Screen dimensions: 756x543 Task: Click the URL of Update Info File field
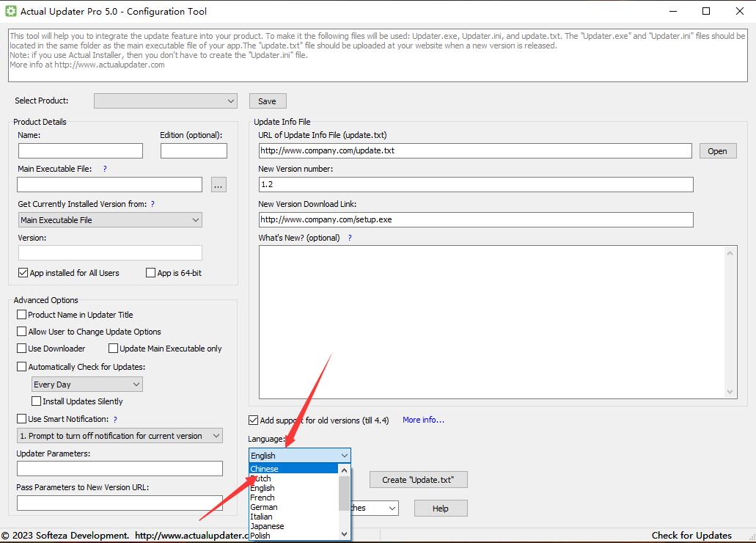click(475, 150)
